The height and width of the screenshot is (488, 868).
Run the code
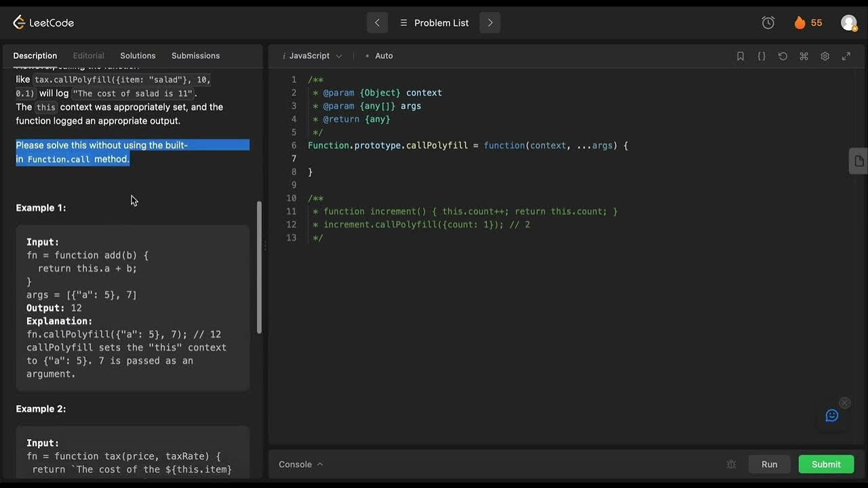coord(770,464)
